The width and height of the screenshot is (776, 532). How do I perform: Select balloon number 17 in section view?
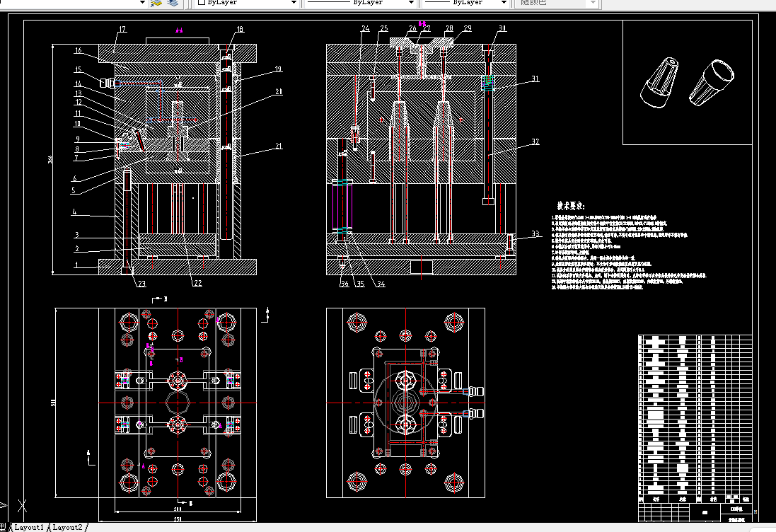click(x=122, y=29)
